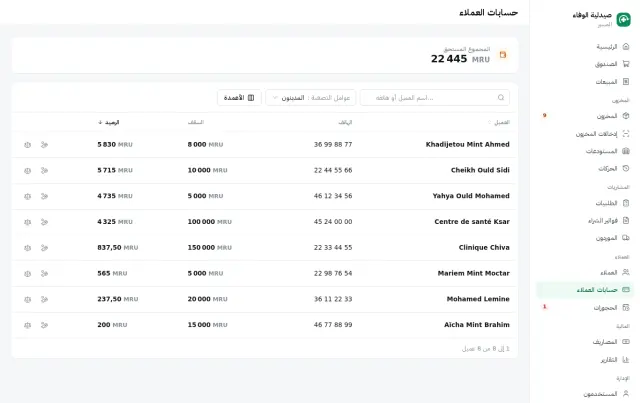
Task: Click the home icon beside الرئيسية
Action: [x=626, y=47]
